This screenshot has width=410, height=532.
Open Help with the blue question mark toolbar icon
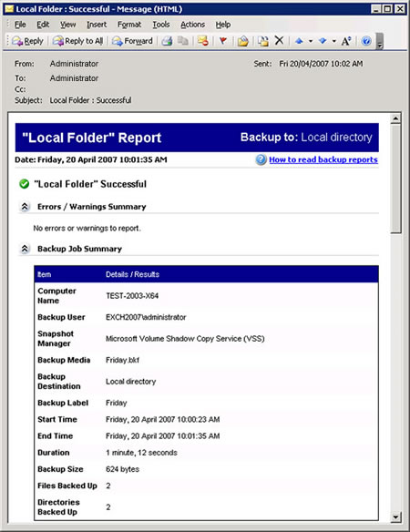click(366, 41)
